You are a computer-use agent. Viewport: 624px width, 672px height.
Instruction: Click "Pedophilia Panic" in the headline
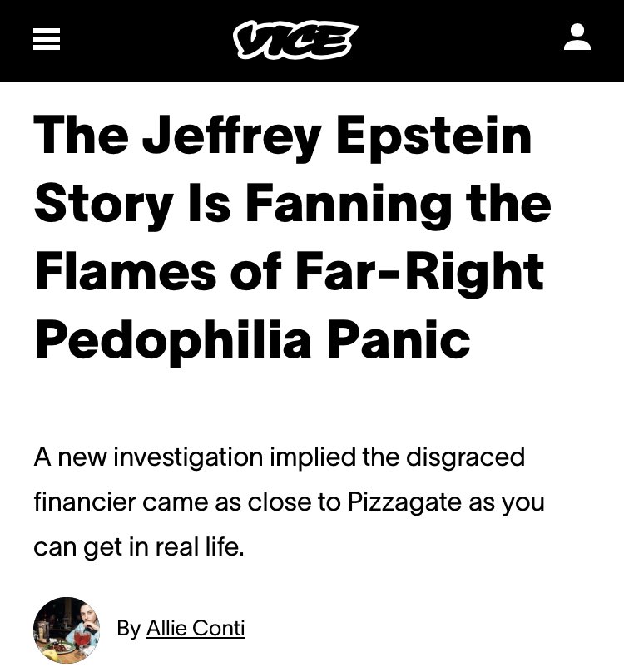tap(252, 340)
